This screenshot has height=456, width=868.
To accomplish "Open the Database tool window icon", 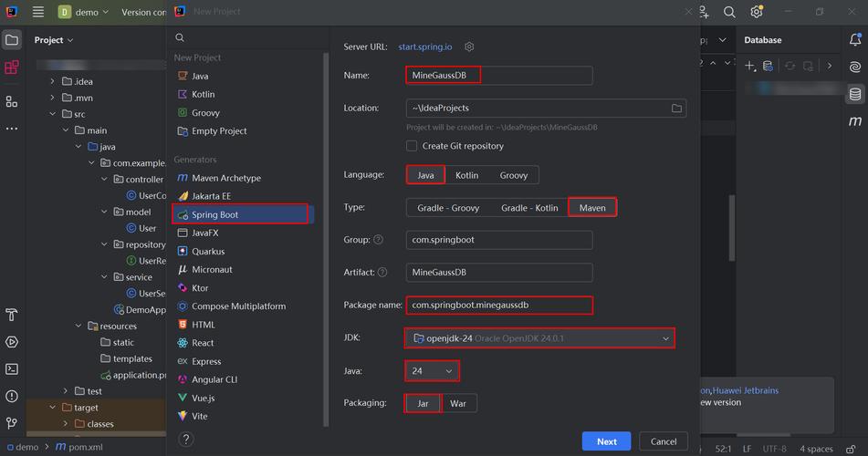I will coord(854,94).
